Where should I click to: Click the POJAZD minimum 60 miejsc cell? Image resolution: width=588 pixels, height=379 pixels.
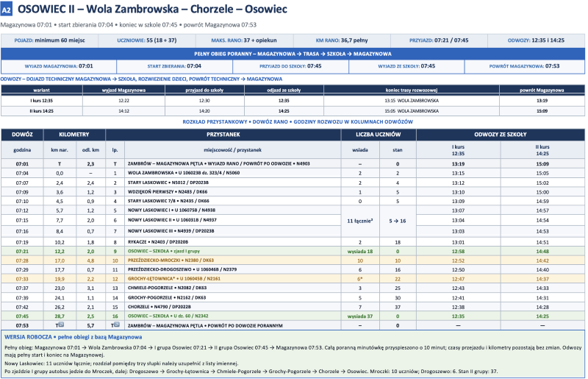point(49,40)
